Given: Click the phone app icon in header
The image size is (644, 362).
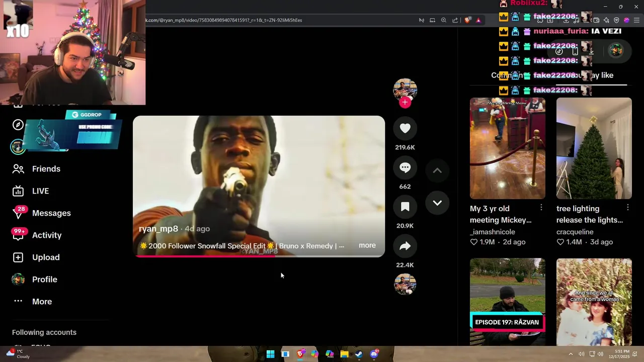Looking at the screenshot, I should tap(575, 51).
